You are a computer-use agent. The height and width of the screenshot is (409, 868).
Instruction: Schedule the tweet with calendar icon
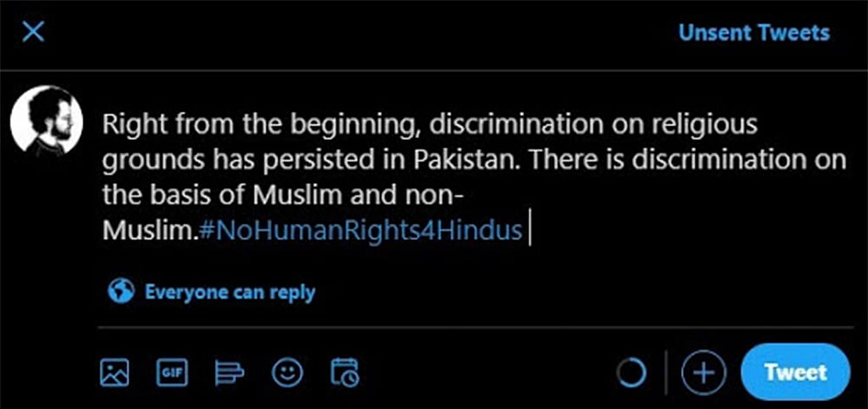point(345,373)
